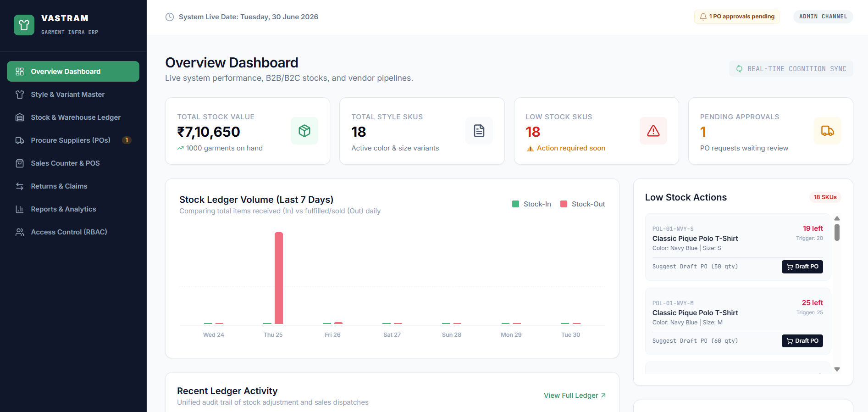Click the 'Thu 25' axis label
This screenshot has height=412, width=868.
[x=273, y=335]
